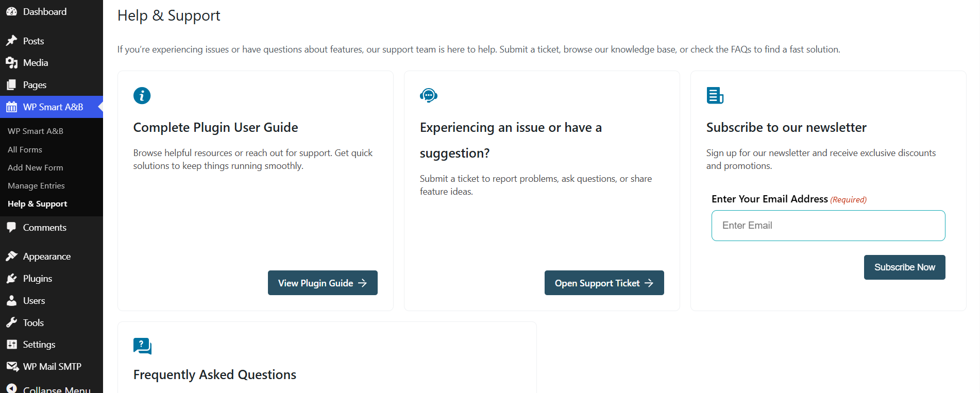
Task: Click the info icon above User Guide
Action: pos(142,96)
